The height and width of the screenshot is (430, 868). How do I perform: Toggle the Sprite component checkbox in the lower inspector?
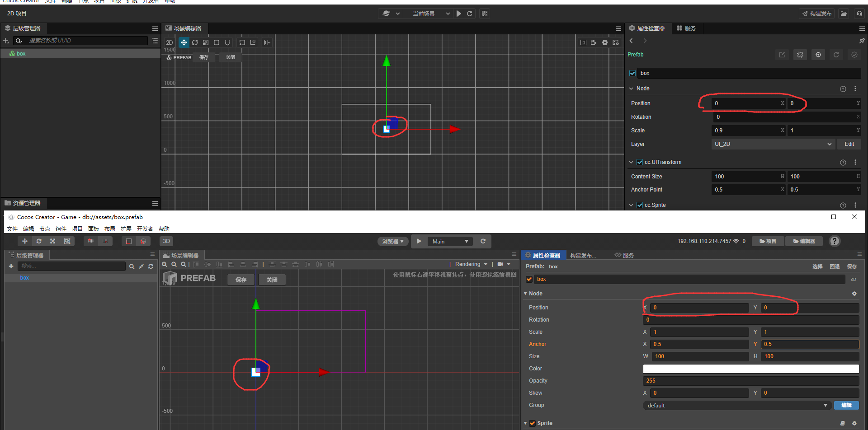[x=533, y=423]
